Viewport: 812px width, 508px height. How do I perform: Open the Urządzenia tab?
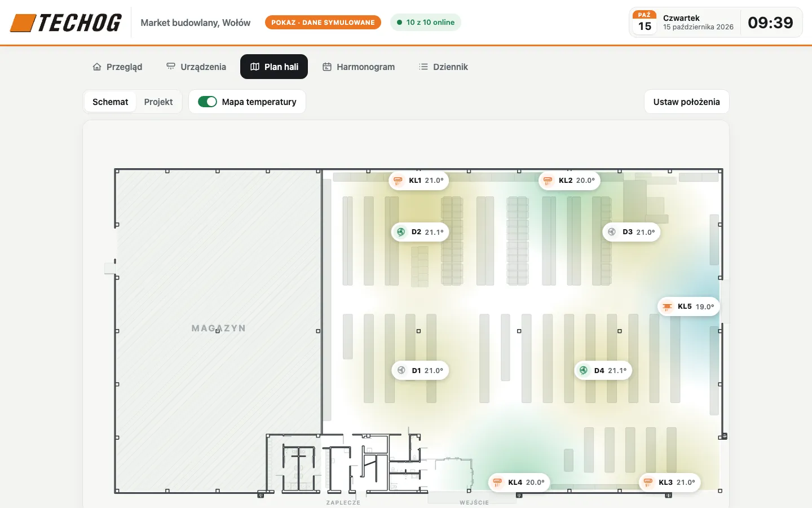tap(196, 67)
